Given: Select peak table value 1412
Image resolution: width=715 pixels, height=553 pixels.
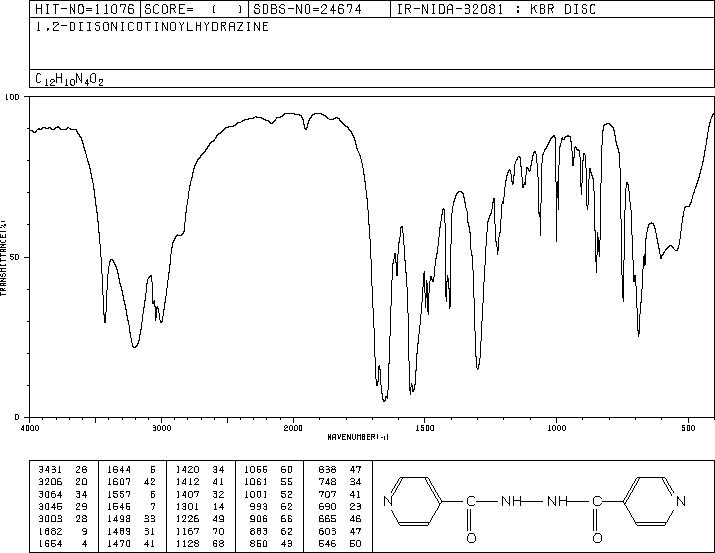Looking at the screenshot, I should (188, 481).
